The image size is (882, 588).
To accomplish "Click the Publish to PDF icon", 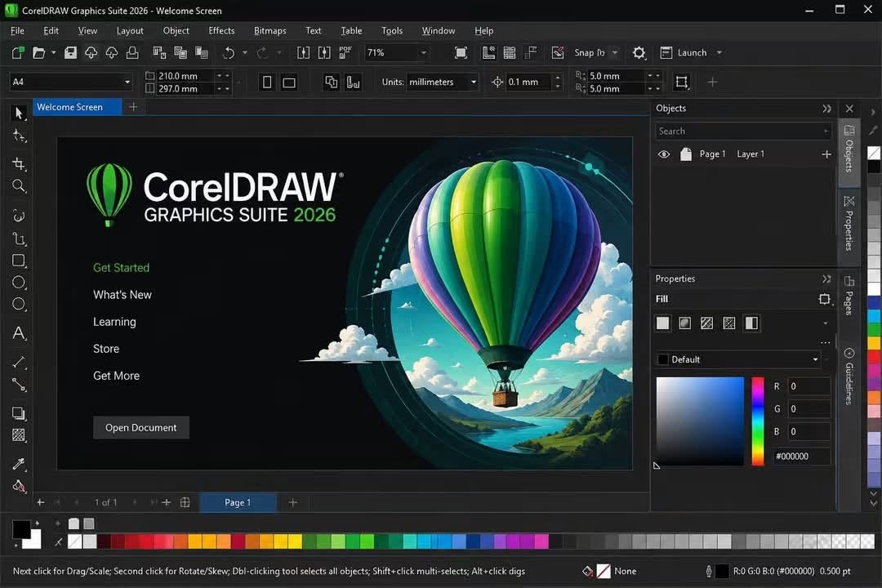I will tap(345, 53).
